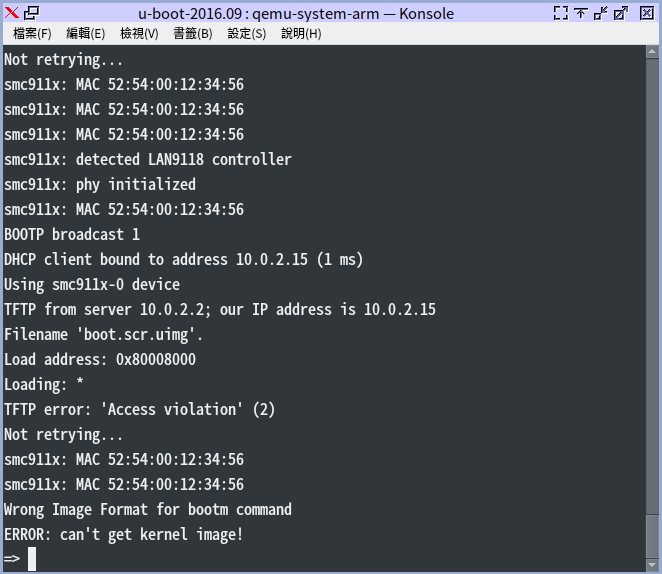
Task: Toggle the keep-above-others title bar icon
Action: [x=580, y=13]
